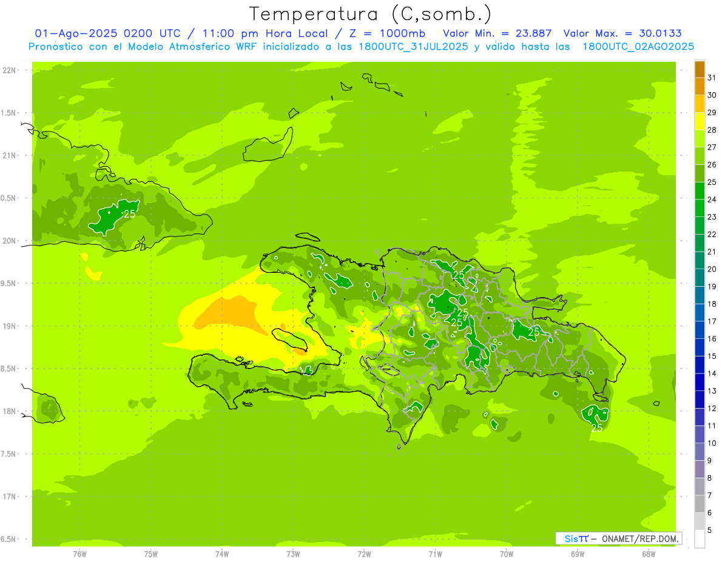Click the 25 contour label over Cuba
728x562 pixels.
point(129,214)
